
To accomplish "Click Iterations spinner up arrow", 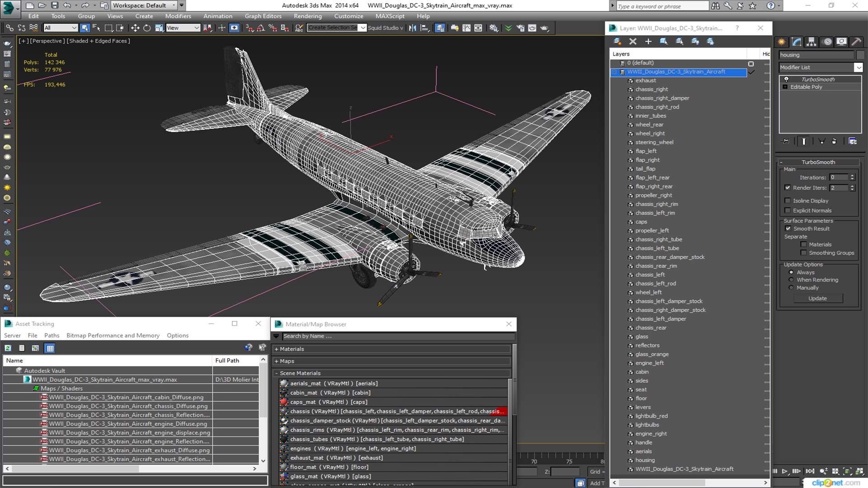I will click(x=852, y=176).
